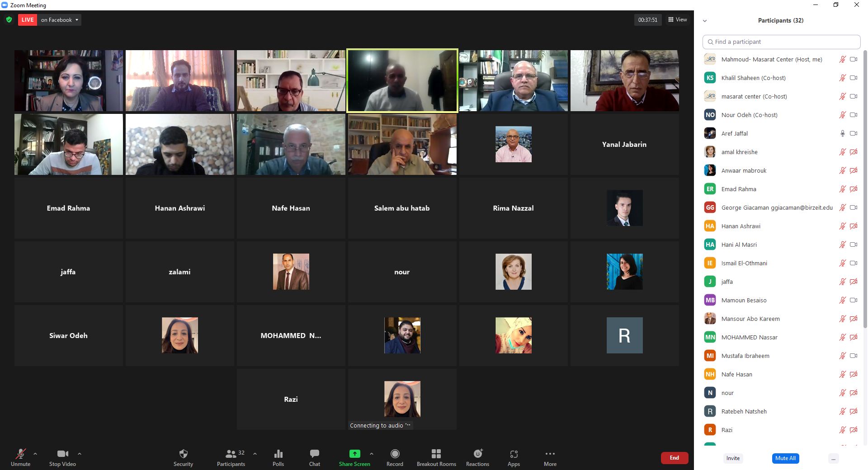This screenshot has height=470, width=868.
Task: Start recording the meeting
Action: (x=395, y=457)
